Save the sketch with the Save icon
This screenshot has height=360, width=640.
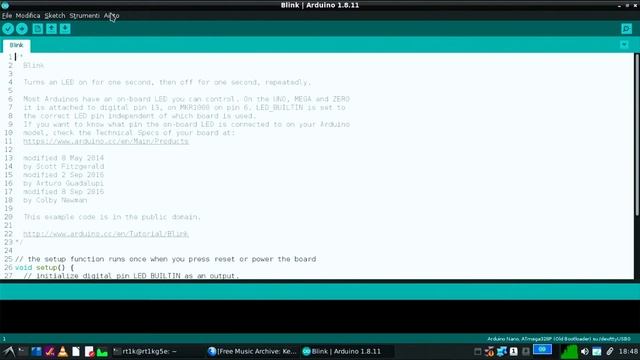(65, 29)
